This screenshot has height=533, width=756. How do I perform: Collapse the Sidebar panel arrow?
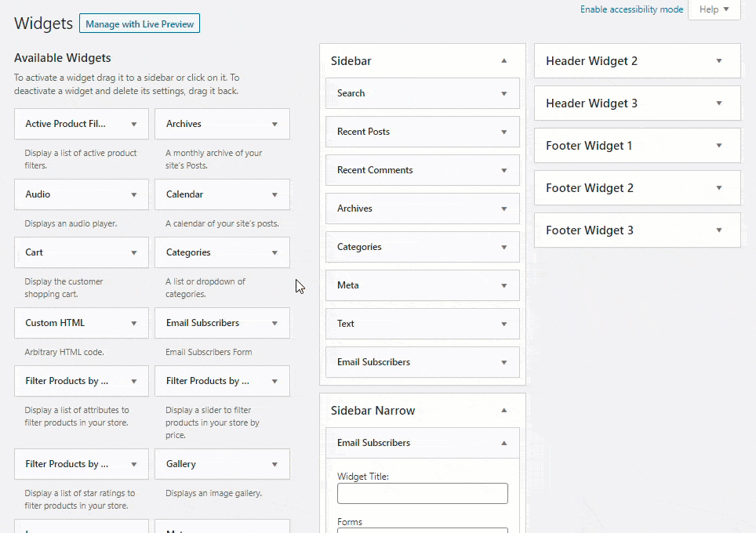point(503,60)
